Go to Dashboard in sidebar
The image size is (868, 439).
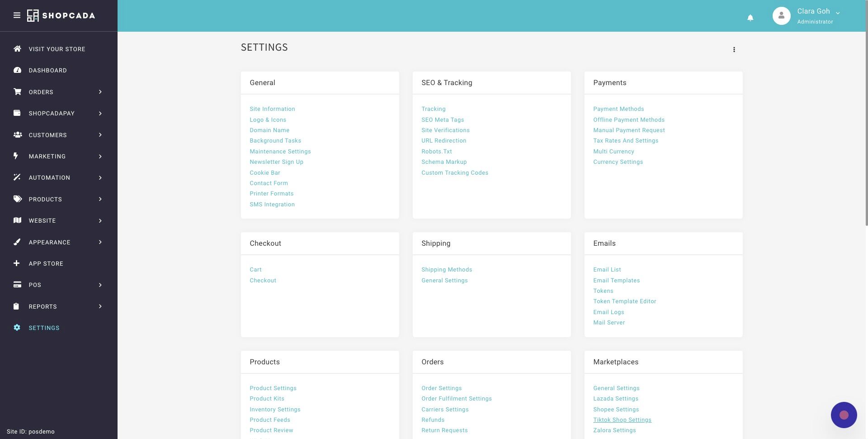[48, 71]
